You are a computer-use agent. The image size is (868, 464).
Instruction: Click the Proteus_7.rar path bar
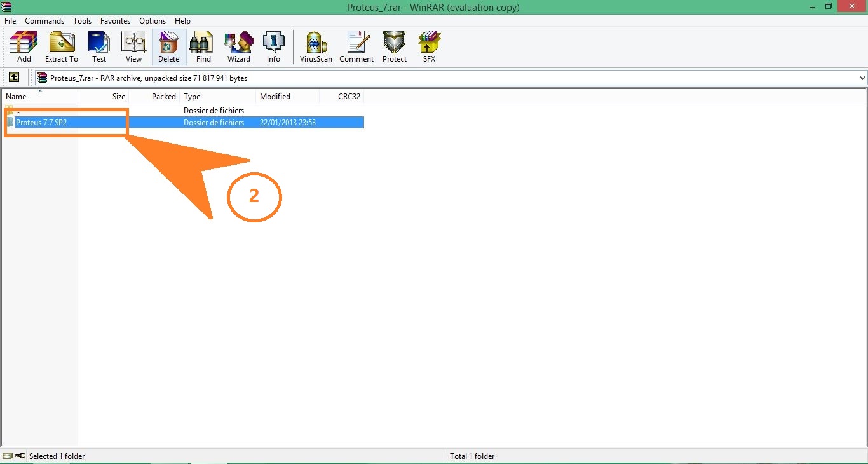click(146, 78)
